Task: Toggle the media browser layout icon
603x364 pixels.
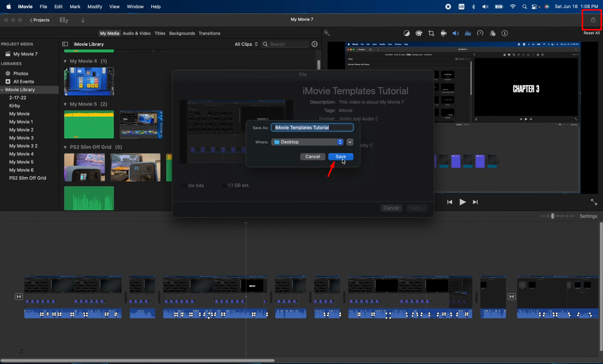Action: tap(64, 20)
